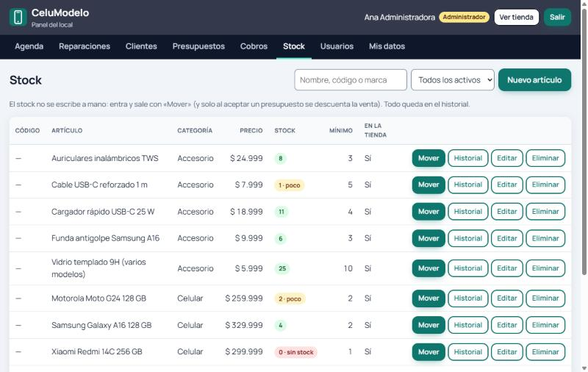
Task: Click the ARTÍCULO column header
Action: tap(67, 131)
